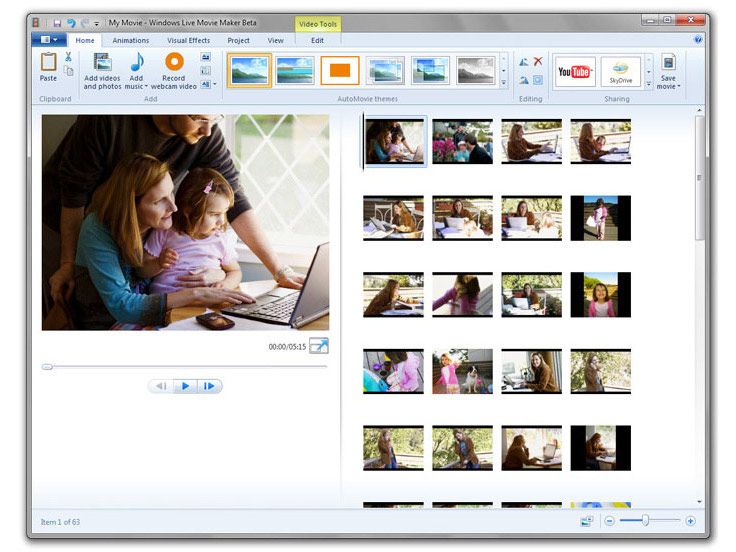Click the 'Item 1 of 63' status text
The image size is (736, 552).
(60, 522)
